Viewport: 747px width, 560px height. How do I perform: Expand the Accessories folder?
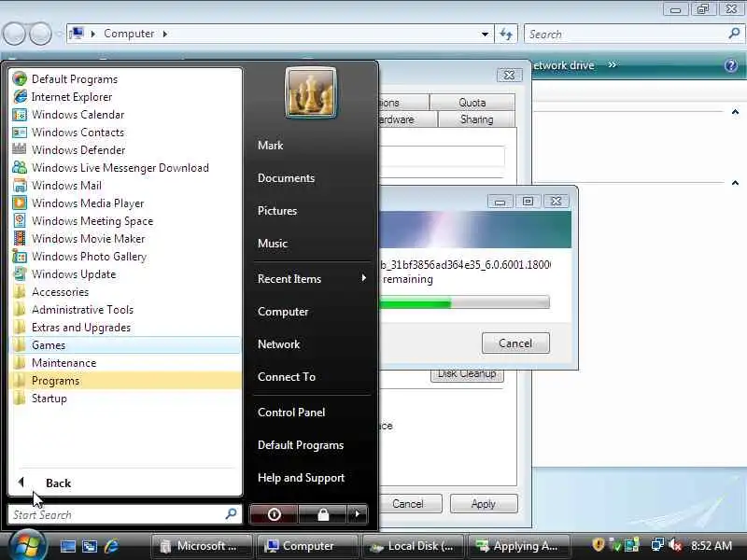[126, 292]
